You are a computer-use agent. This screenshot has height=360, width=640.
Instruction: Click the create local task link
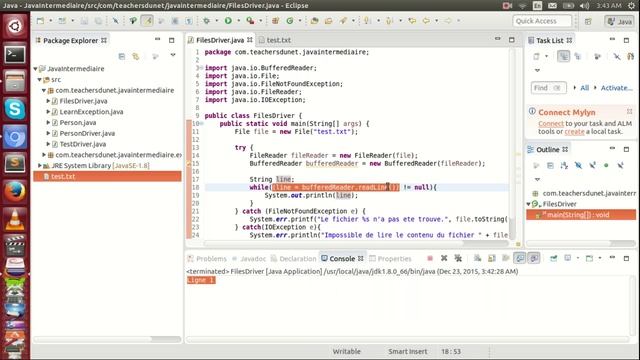click(x=574, y=131)
